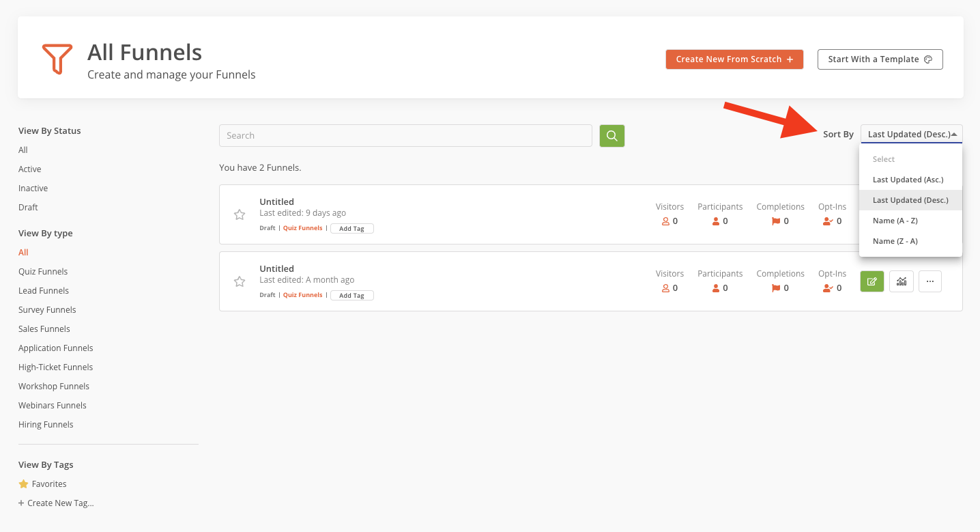Show only Hiring Funnels type
Viewport: 980px width, 532px height.
pyautogui.click(x=46, y=424)
